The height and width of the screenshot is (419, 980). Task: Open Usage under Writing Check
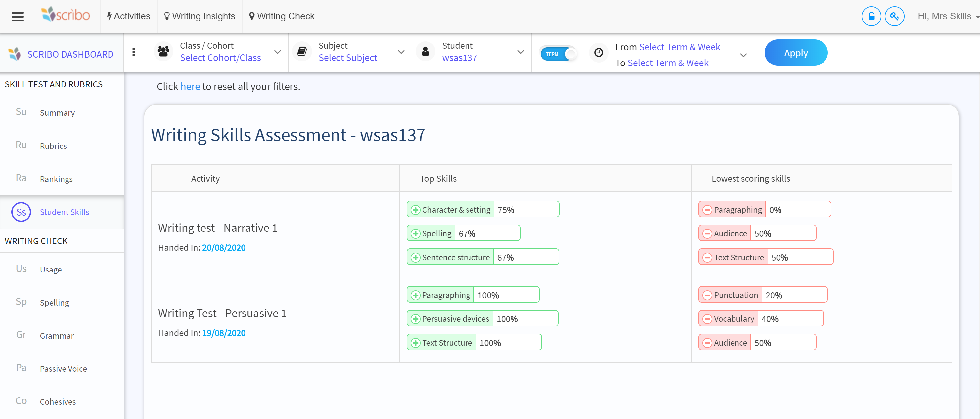coord(51,270)
